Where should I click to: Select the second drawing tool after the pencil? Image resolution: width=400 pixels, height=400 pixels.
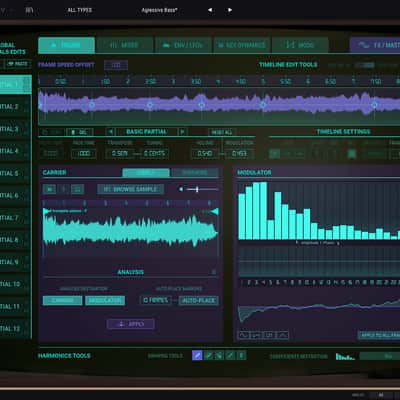pos(209,356)
